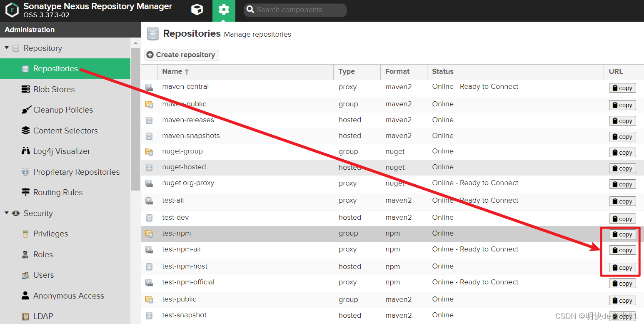Image resolution: width=644 pixels, height=324 pixels.
Task: Select the maven-snapshots repository row
Action: tap(392, 136)
